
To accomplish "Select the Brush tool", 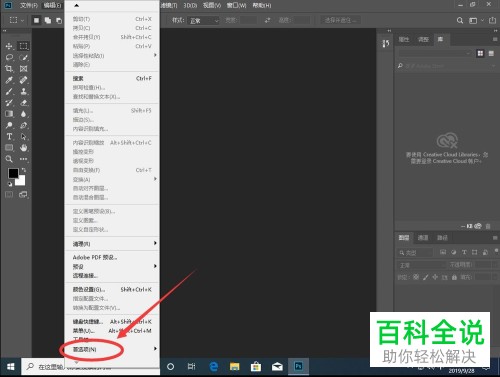I will pos(9,91).
